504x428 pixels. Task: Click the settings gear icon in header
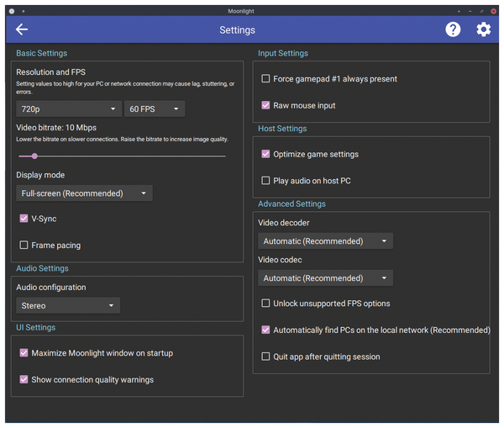click(x=483, y=29)
